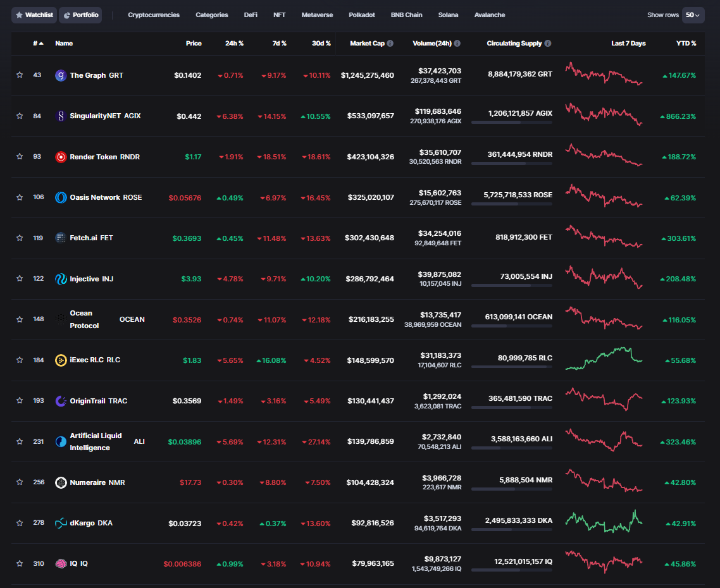Click The Graph GRT coin logo

61,75
